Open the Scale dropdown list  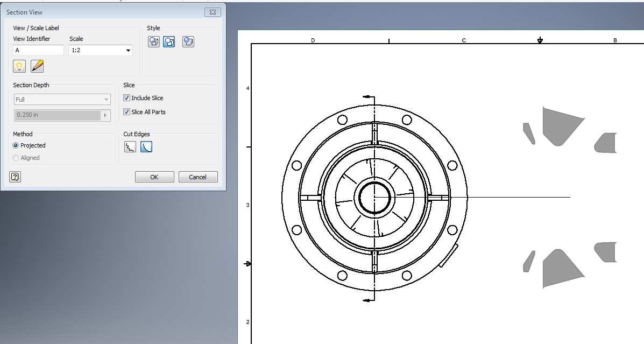128,50
